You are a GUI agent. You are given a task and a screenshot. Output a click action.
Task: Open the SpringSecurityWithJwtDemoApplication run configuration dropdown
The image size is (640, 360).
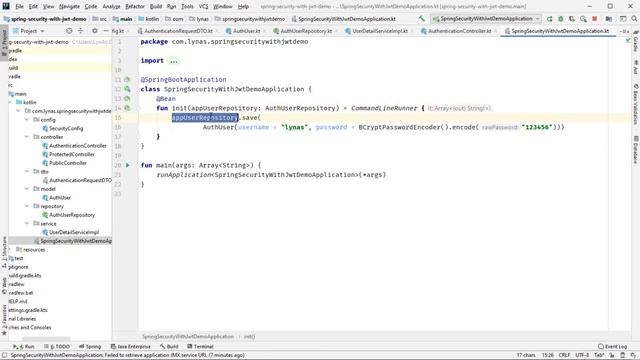tap(486, 19)
